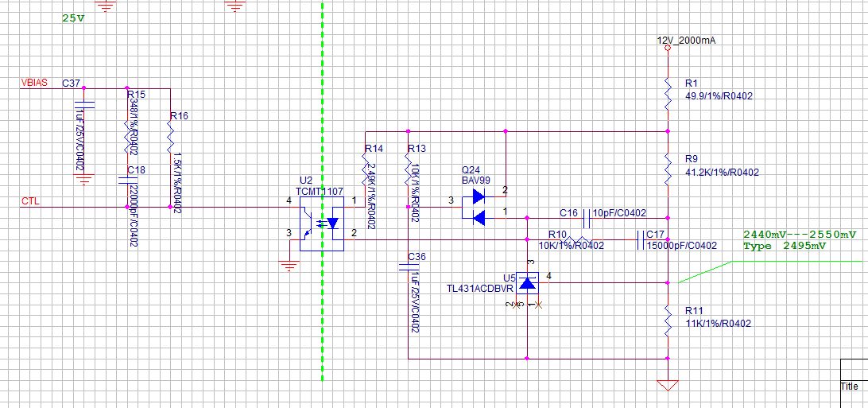This screenshot has width=868, height=408.
Task: Select the R16 resistor symbol
Action: click(x=170, y=137)
